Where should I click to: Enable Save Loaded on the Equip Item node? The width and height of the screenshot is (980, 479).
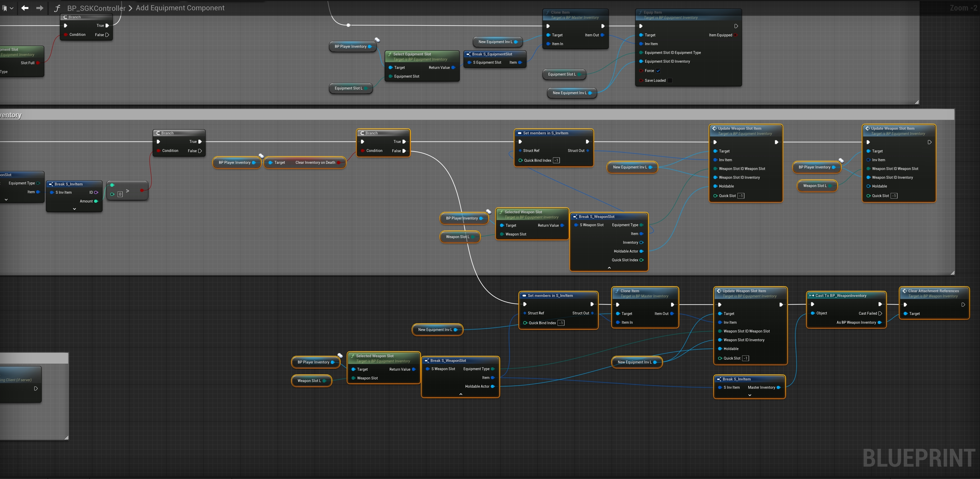pyautogui.click(x=670, y=80)
